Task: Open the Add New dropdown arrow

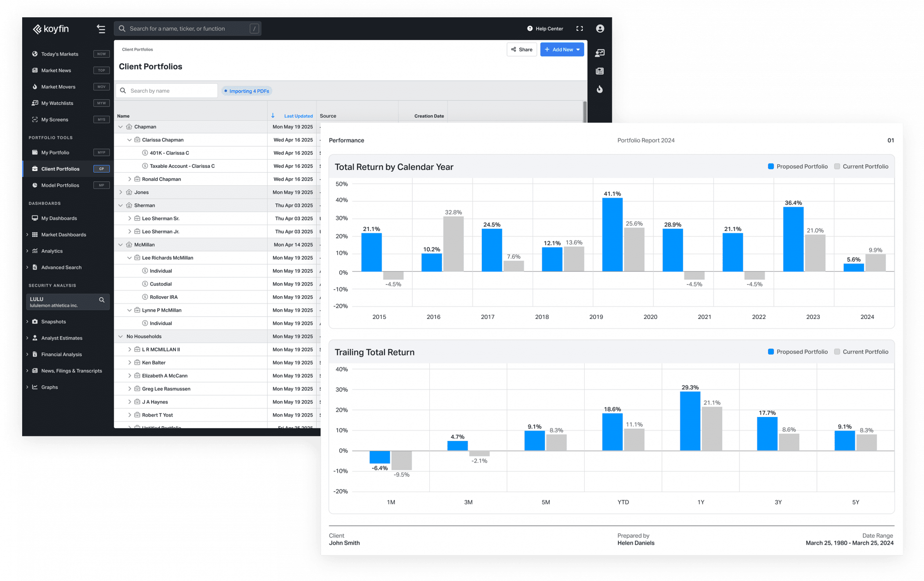Action: click(578, 49)
